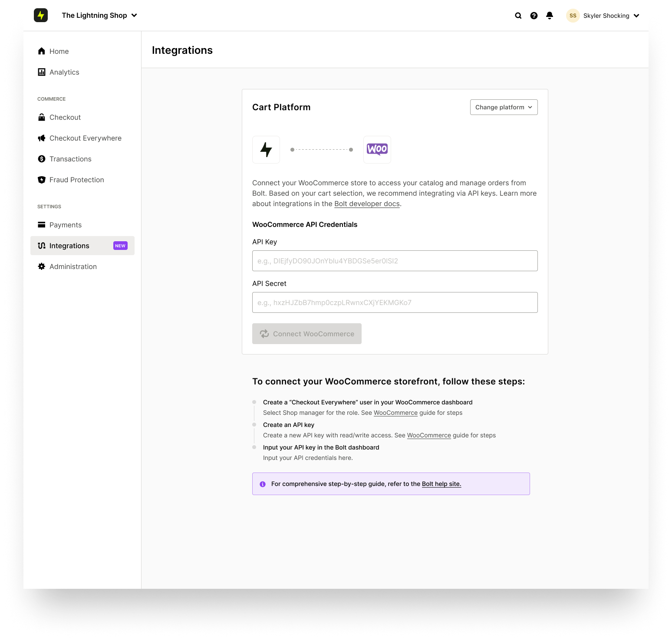Click the COMMERCE section label
Viewport: 672px width, 640px height.
[51, 99]
